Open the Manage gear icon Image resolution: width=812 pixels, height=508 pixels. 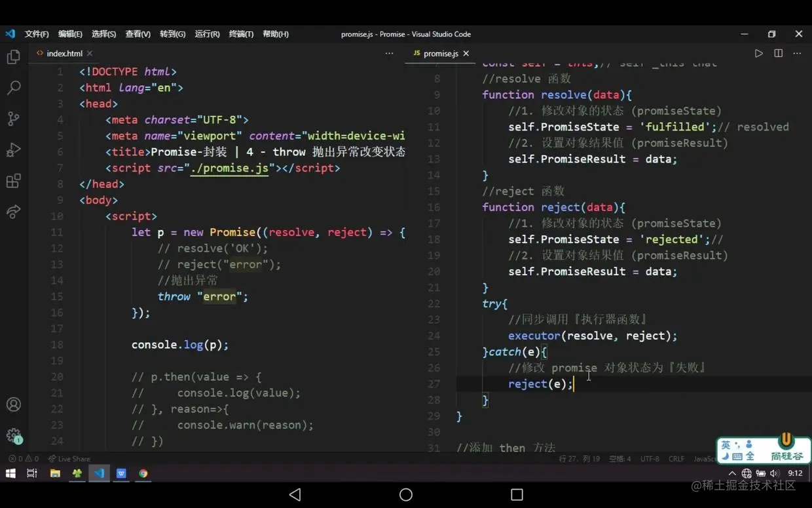(13, 435)
